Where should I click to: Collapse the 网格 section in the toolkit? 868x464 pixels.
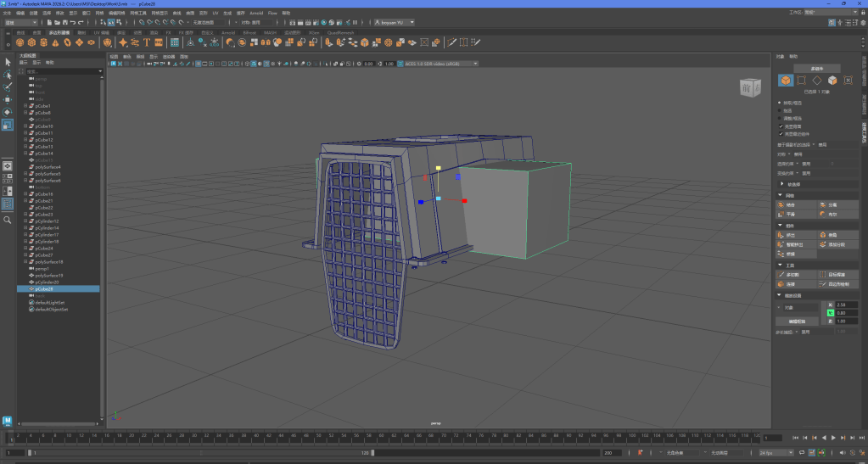pyautogui.click(x=781, y=195)
